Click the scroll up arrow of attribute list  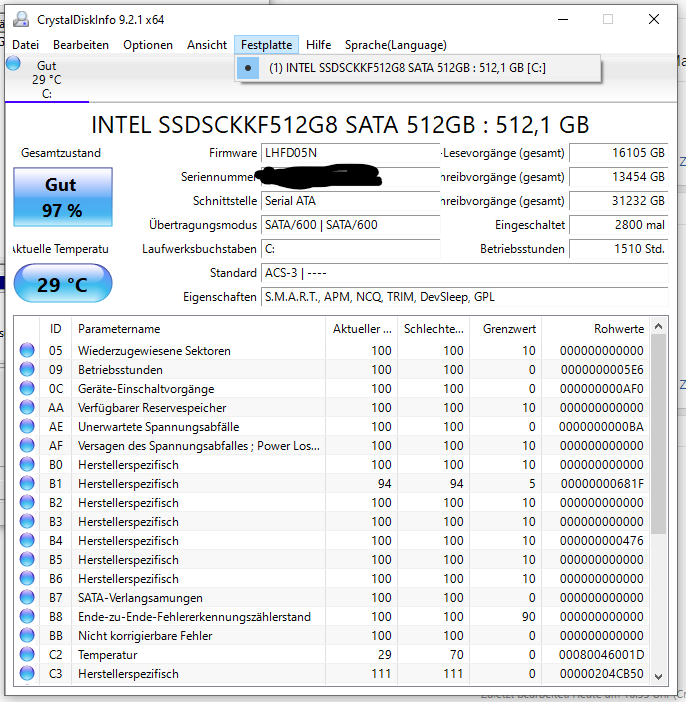pyautogui.click(x=658, y=326)
